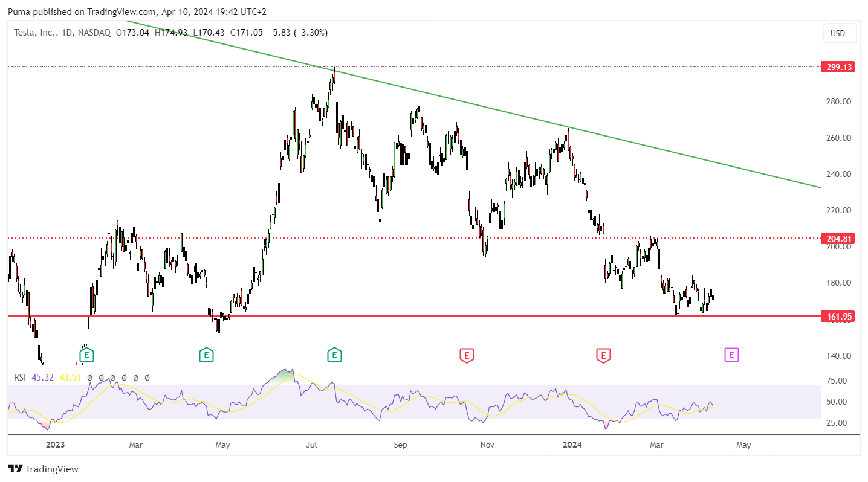Image resolution: width=868 pixels, height=482 pixels.
Task: Click the 240.00 price axis label
Action: (x=839, y=174)
